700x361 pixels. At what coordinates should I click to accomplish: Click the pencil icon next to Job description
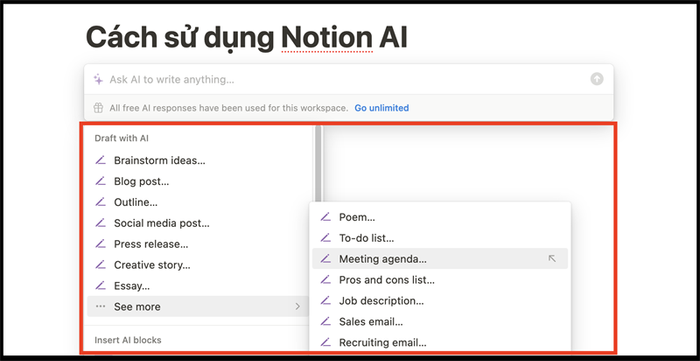click(325, 301)
